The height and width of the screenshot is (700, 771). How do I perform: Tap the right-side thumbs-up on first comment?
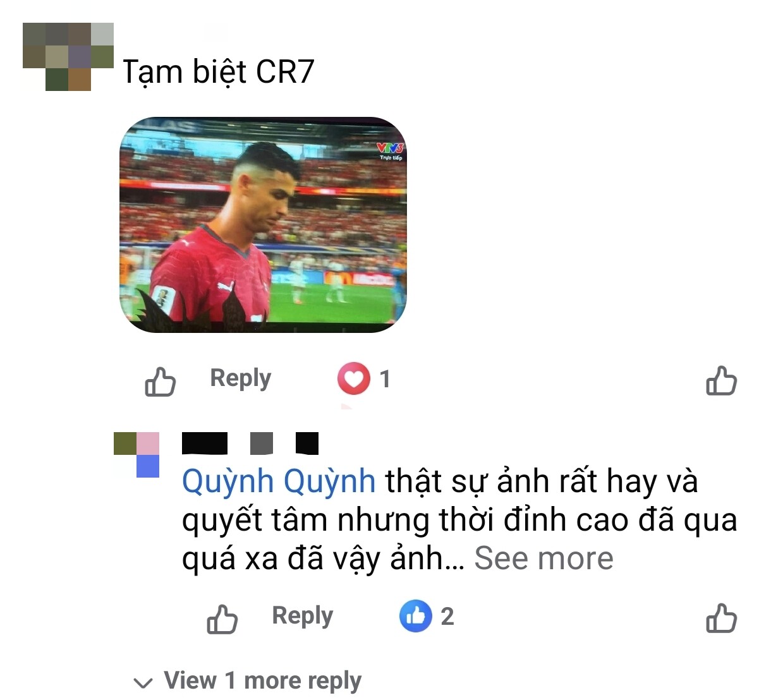[x=721, y=380]
